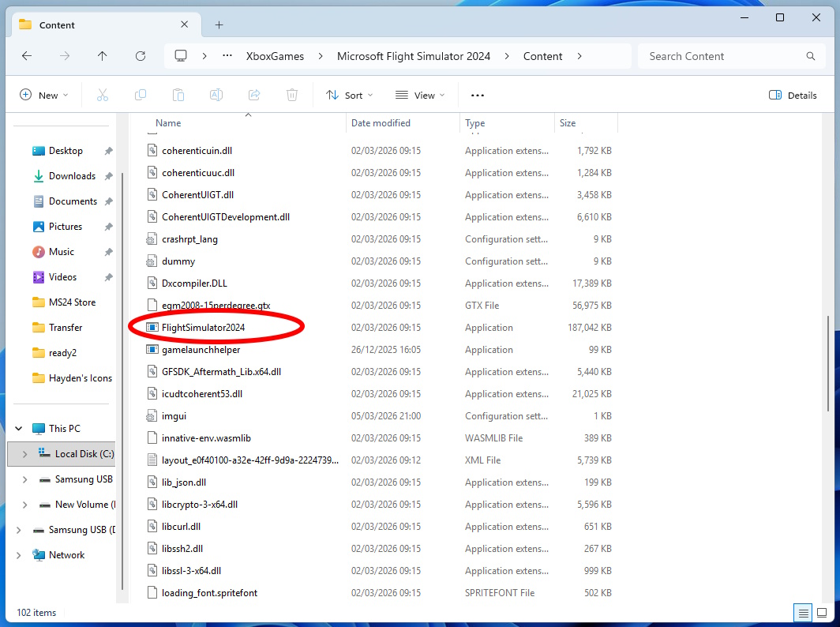Click the Content breadcrumb
Viewport: 840px width, 627px height.
tap(542, 56)
